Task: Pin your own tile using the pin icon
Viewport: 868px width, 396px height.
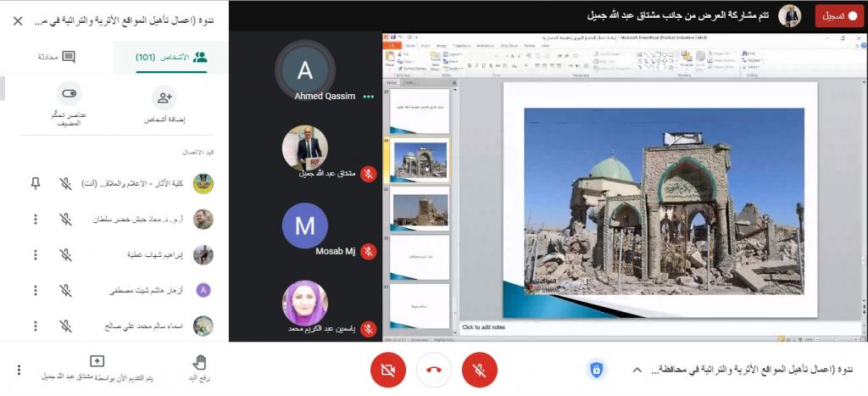Action: pyautogui.click(x=35, y=183)
